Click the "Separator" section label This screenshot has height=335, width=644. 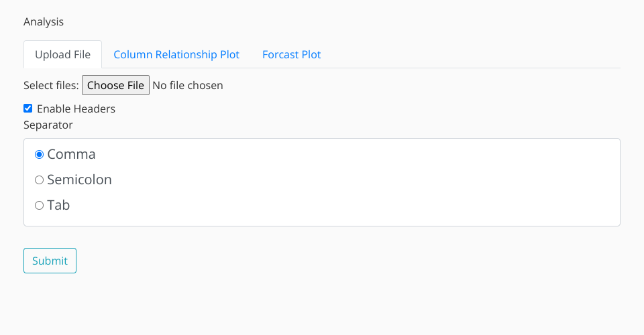click(x=48, y=125)
